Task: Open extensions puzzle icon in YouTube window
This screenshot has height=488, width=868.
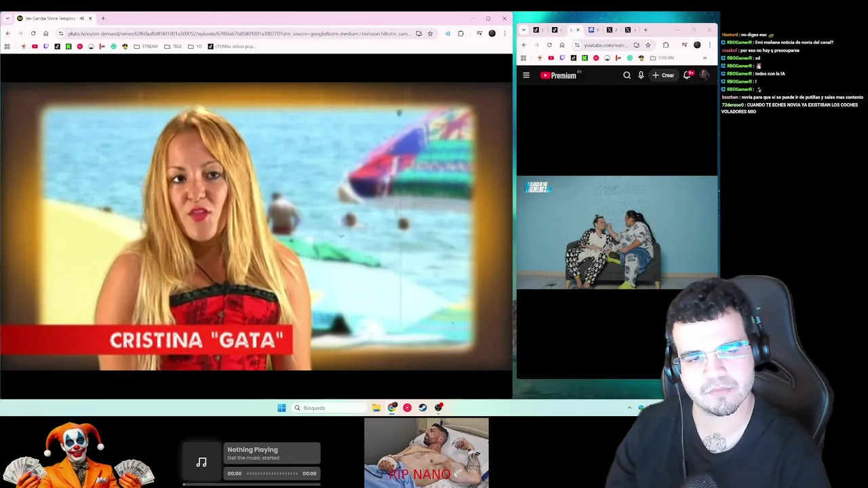Action: pyautogui.click(x=666, y=45)
